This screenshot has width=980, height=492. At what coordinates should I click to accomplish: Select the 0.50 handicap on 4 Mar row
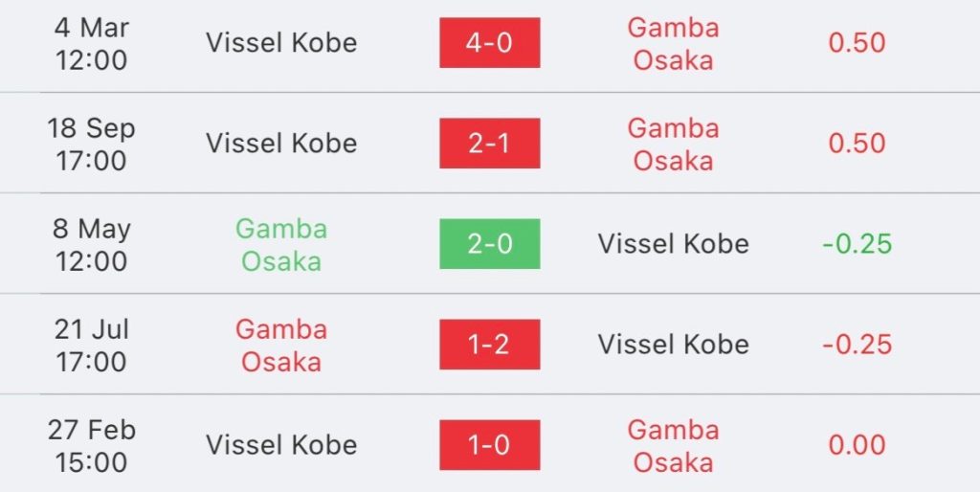coord(857,43)
